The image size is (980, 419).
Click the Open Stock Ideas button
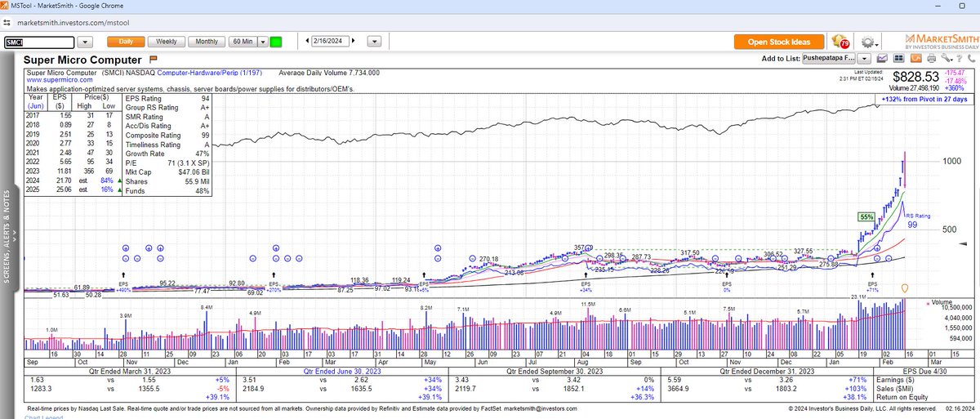click(x=778, y=42)
